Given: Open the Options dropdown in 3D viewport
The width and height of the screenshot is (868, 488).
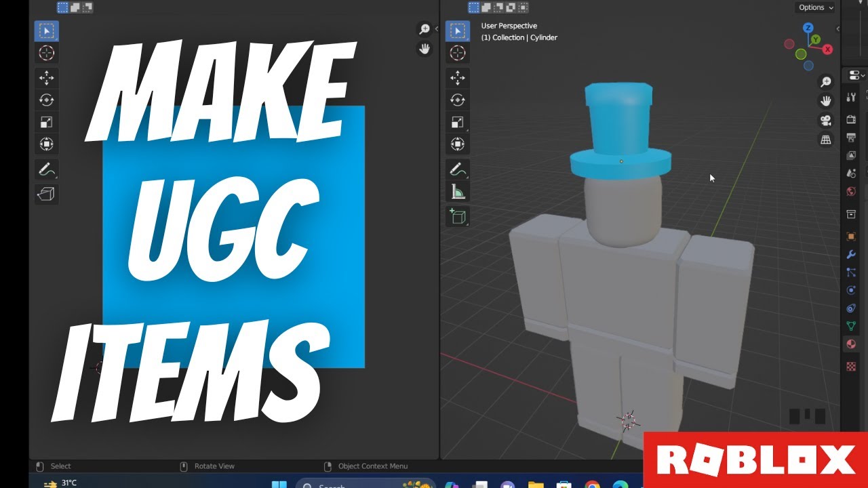Looking at the screenshot, I should click(815, 7).
